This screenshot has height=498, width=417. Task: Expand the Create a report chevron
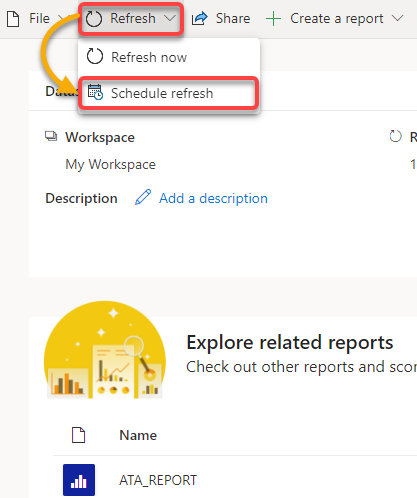[397, 18]
